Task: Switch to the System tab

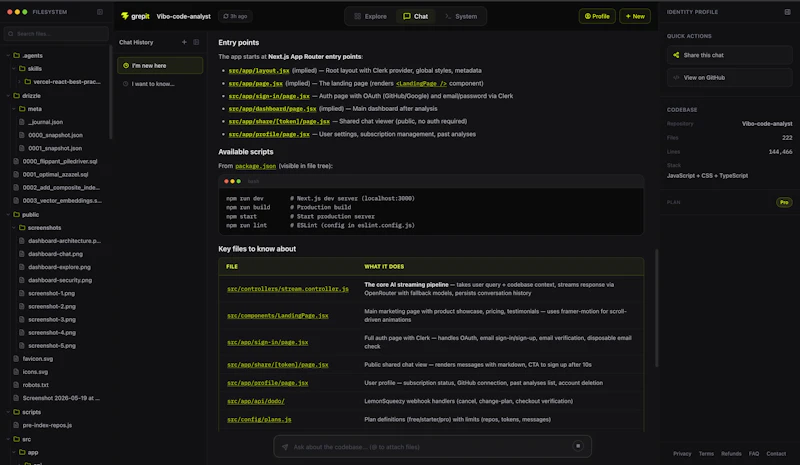Action: coord(461,16)
